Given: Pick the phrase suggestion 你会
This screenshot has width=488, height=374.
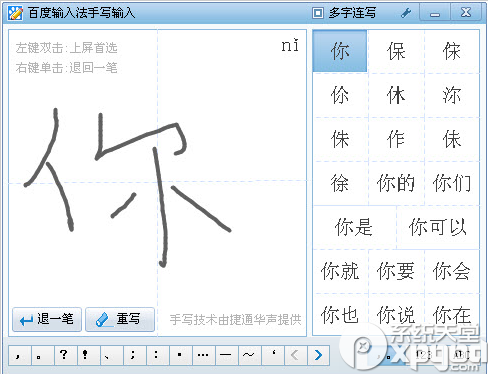Looking at the screenshot, I should click(x=452, y=271).
